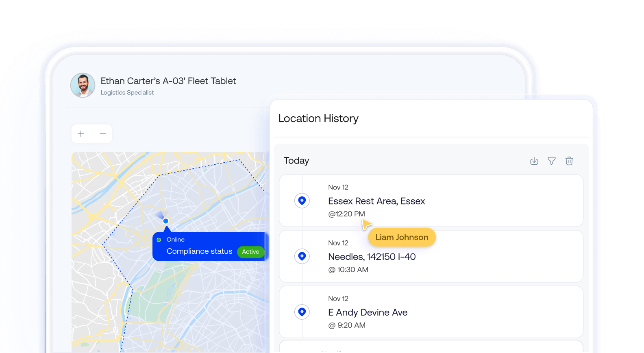Image resolution: width=644 pixels, height=353 pixels.
Task: Click the Today section heading
Action: [296, 161]
